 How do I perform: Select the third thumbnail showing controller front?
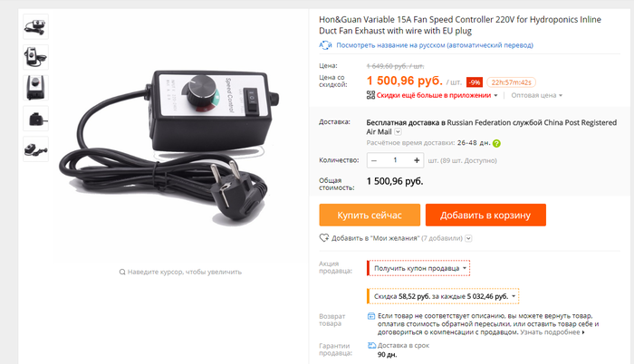pyautogui.click(x=35, y=88)
